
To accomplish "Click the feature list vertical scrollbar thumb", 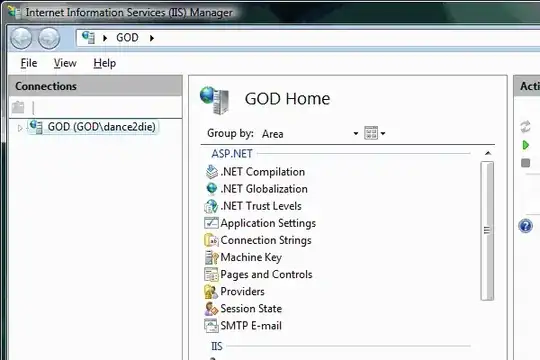I will (487, 231).
